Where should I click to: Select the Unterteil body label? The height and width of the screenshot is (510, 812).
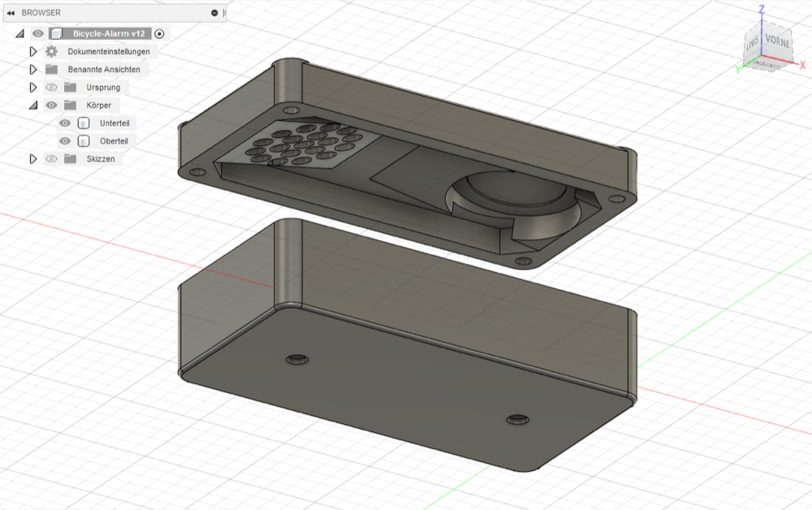pos(114,123)
